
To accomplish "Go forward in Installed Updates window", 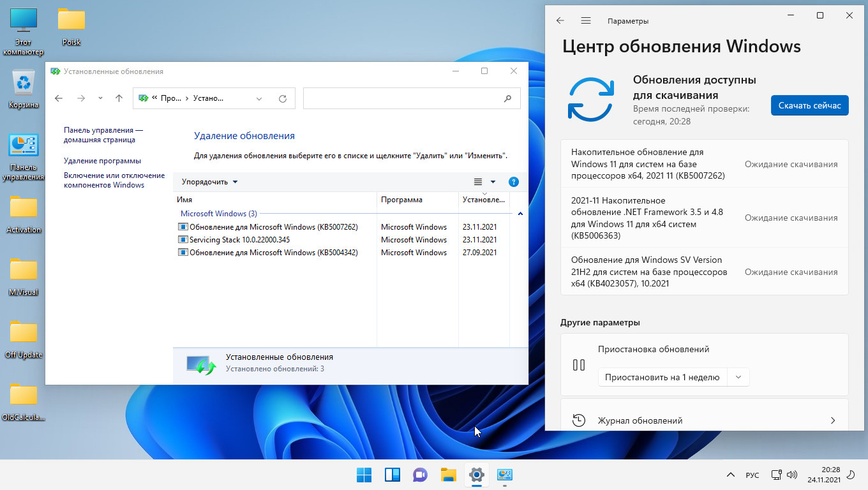I will [80, 98].
